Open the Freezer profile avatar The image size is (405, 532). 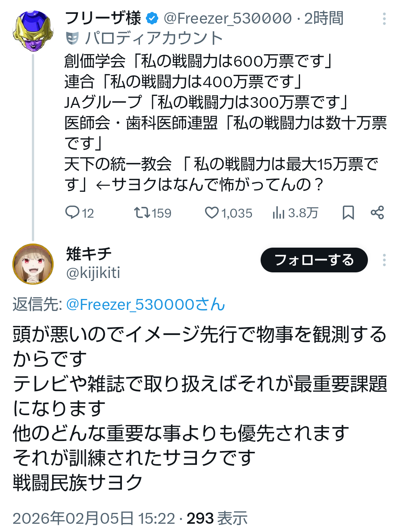(33, 31)
